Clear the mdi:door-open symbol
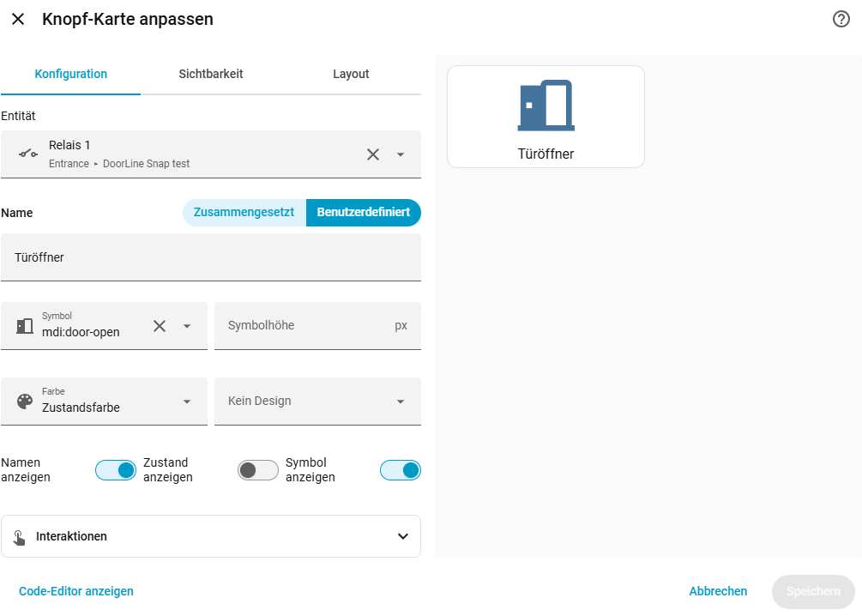Image resolution: width=862 pixels, height=616 pixels. tap(160, 326)
